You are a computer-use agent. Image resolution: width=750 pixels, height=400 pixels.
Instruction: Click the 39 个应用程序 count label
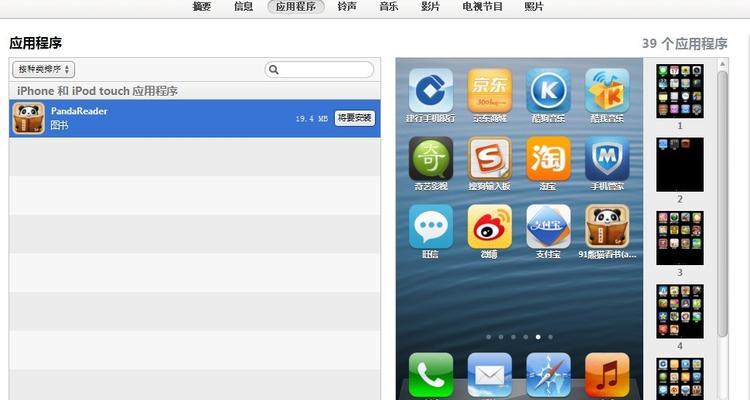point(684,44)
